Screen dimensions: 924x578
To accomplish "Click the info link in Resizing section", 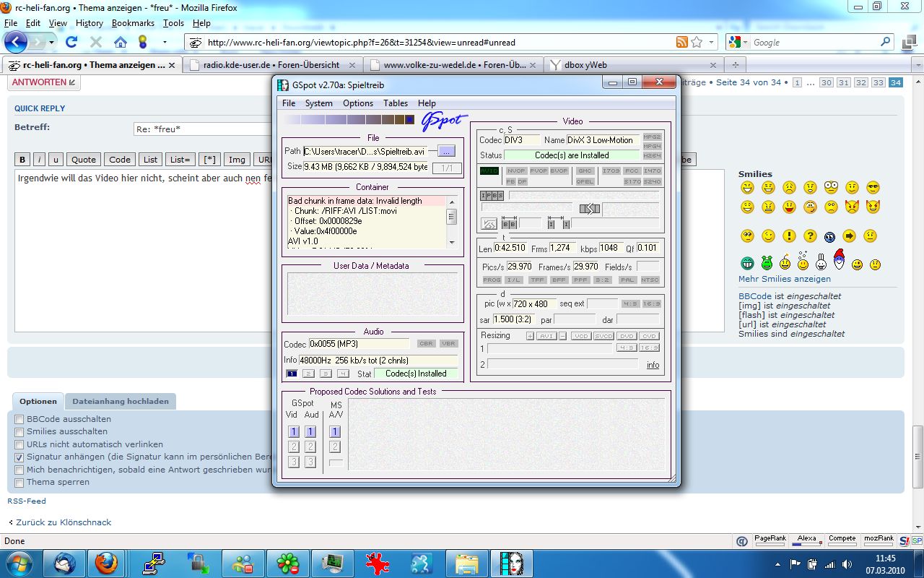I will pos(653,365).
